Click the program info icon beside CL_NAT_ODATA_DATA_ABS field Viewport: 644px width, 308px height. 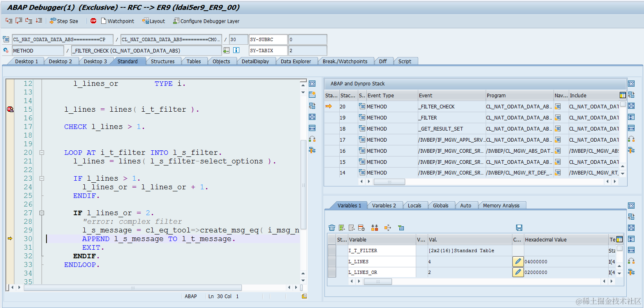[6, 39]
